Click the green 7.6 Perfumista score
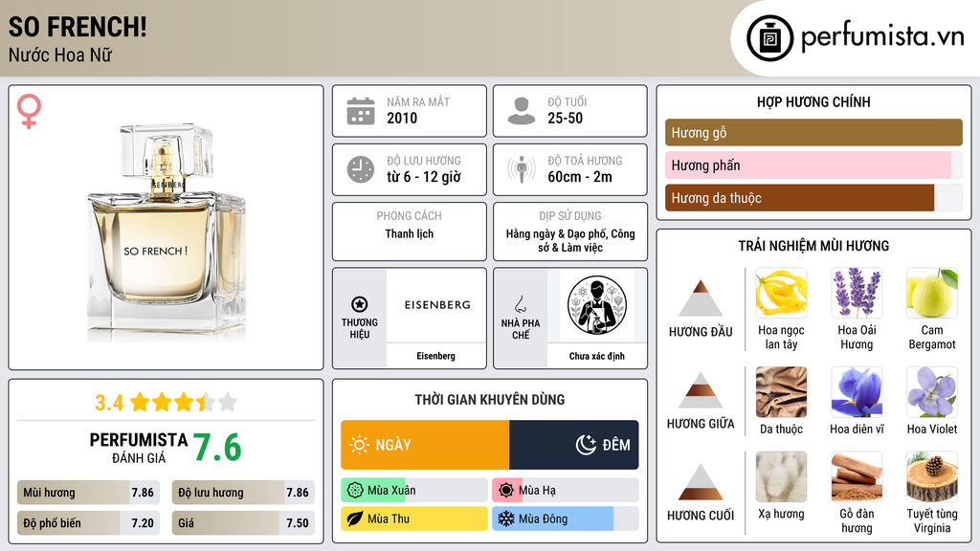Image resolution: width=980 pixels, height=551 pixels. pyautogui.click(x=217, y=448)
